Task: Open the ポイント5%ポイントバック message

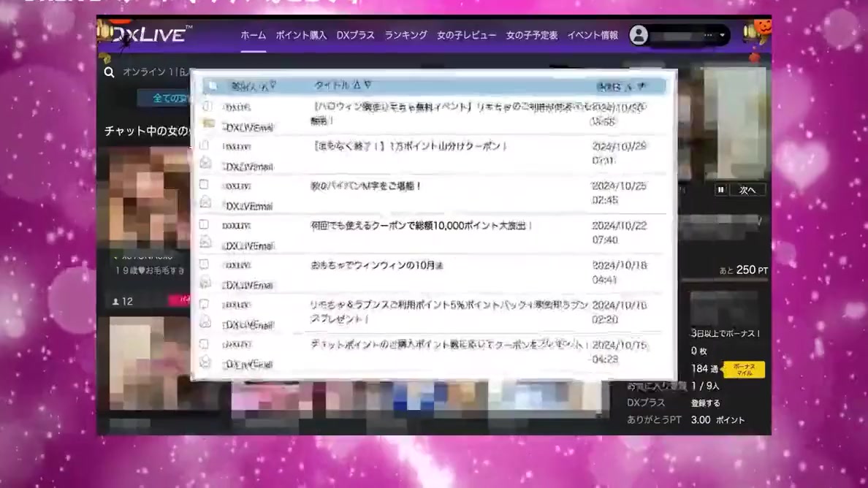Action: (449, 312)
